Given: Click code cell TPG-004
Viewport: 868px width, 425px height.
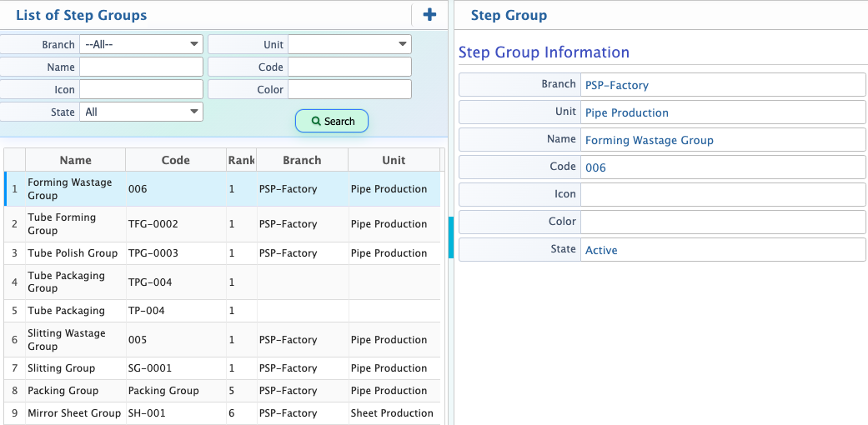Looking at the screenshot, I should pos(176,282).
